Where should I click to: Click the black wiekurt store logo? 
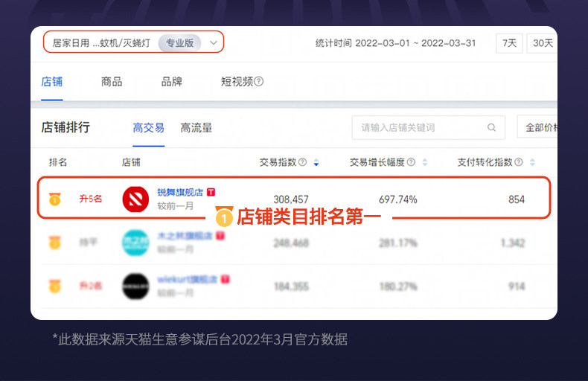click(x=135, y=286)
